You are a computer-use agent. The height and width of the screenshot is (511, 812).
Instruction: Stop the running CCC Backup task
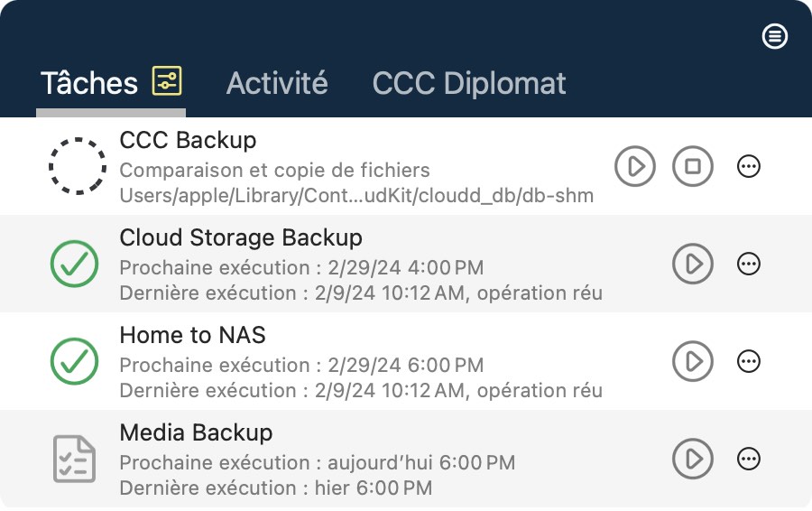pyautogui.click(x=693, y=166)
